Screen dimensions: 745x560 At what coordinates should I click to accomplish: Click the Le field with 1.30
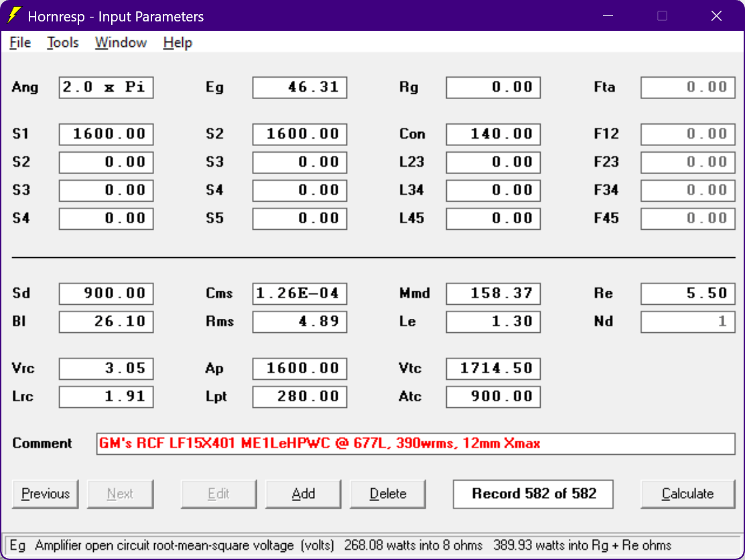click(493, 322)
